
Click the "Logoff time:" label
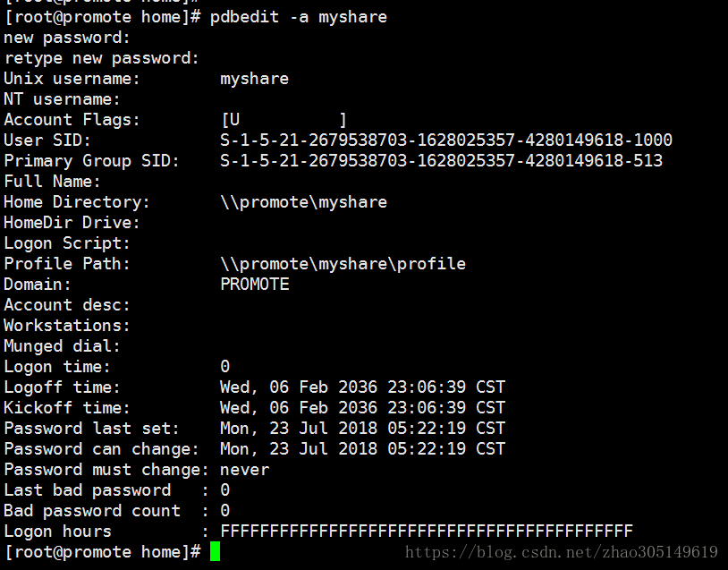(63, 387)
